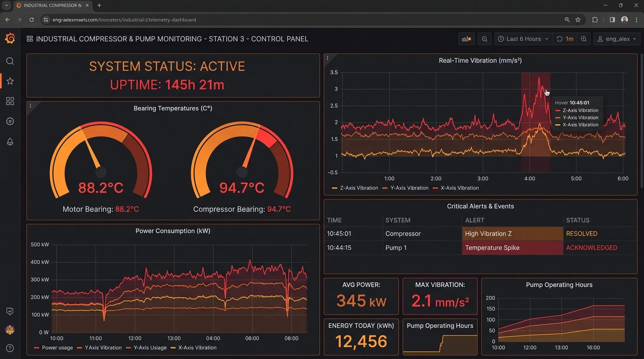Click the refresh dashboard icon
The image size is (644, 359).
click(x=559, y=39)
